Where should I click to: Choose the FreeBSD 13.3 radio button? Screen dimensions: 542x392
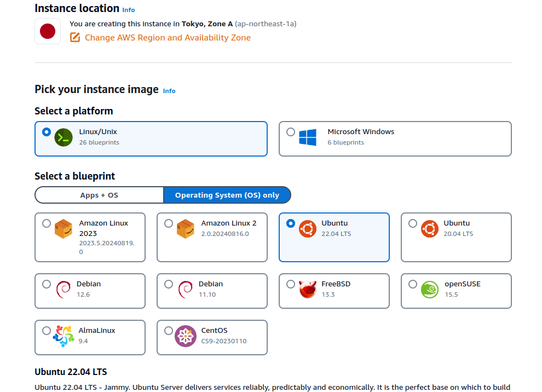click(x=291, y=284)
